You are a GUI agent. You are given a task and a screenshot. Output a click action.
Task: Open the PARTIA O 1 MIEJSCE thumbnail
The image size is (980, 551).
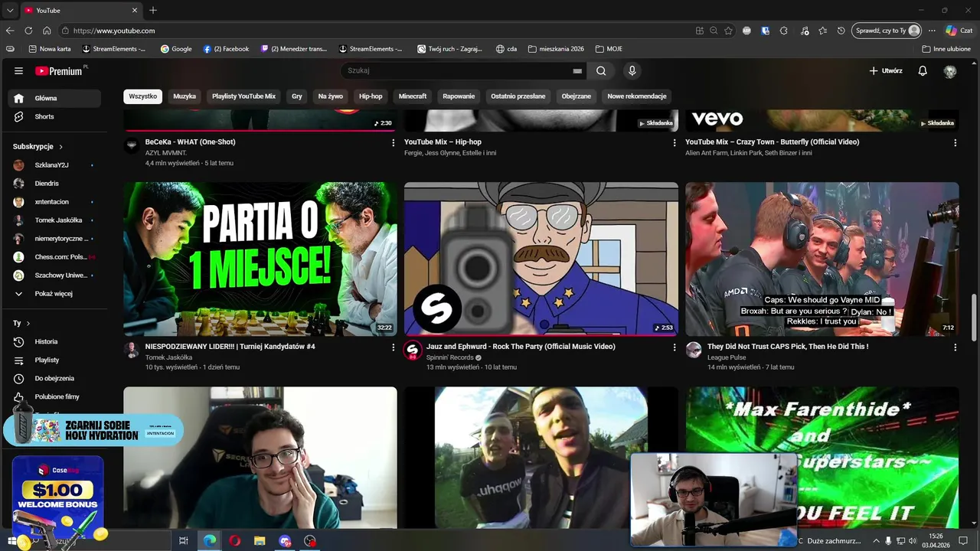point(260,259)
